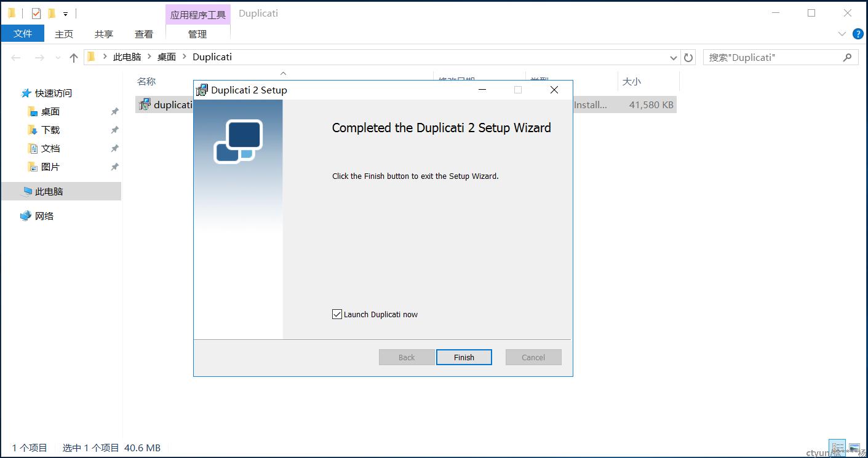Screen dimensions: 868x458
Task: Unpin 下载 using its pin icon
Action: click(x=114, y=130)
